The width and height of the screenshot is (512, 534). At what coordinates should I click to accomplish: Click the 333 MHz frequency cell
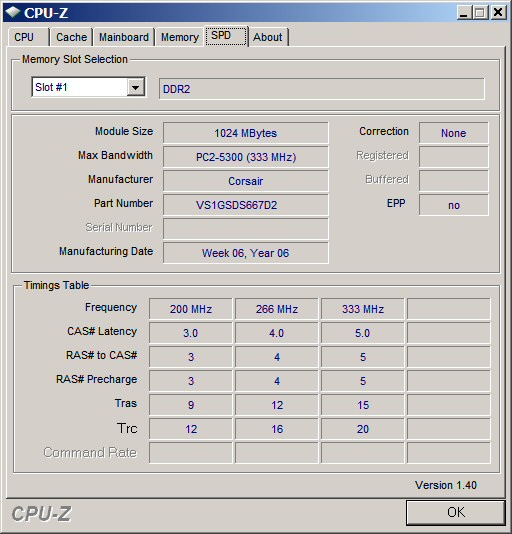(362, 309)
